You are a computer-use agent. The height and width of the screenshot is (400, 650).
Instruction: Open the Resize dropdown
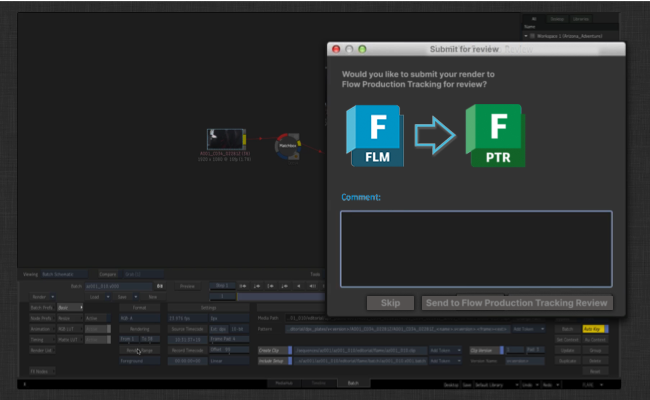pyautogui.click(x=70, y=318)
